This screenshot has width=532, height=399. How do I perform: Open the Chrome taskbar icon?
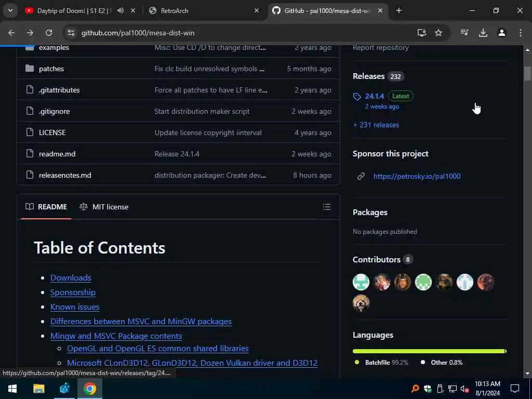(x=90, y=389)
